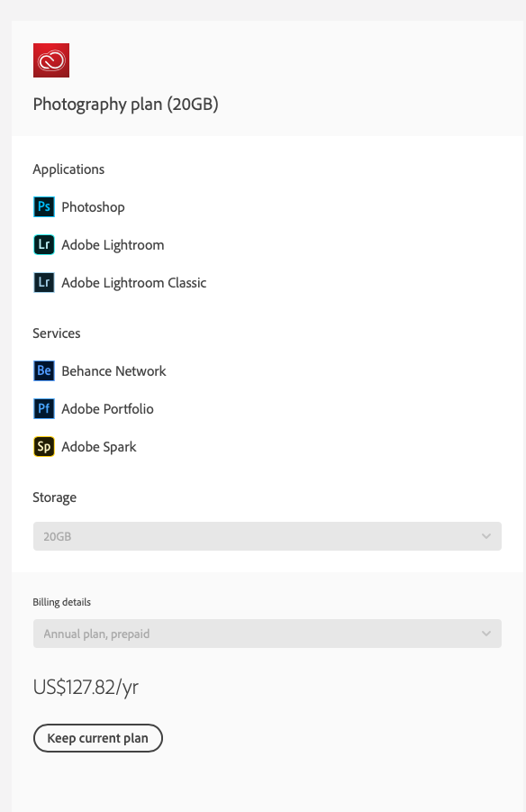Select the Adobe Lightroom Lr icon
Screen dimensions: 526x812
(44, 244)
